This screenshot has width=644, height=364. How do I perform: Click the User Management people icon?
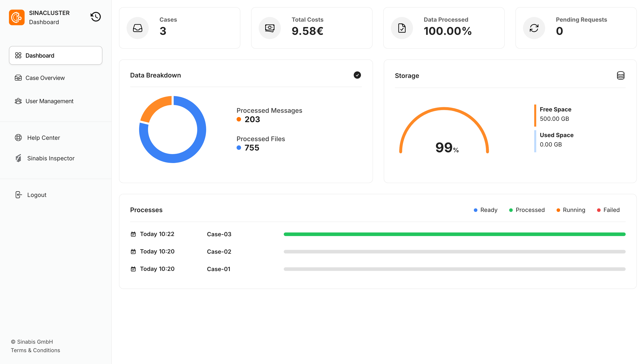pos(18,101)
